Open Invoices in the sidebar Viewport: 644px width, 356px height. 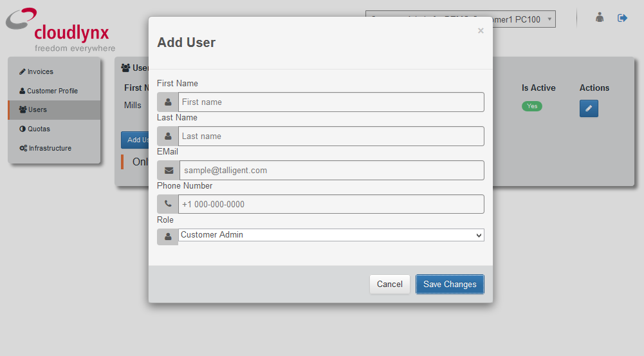pos(54,71)
